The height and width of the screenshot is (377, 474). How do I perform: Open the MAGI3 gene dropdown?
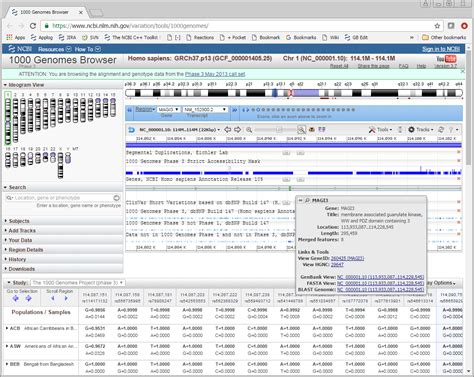pos(168,109)
